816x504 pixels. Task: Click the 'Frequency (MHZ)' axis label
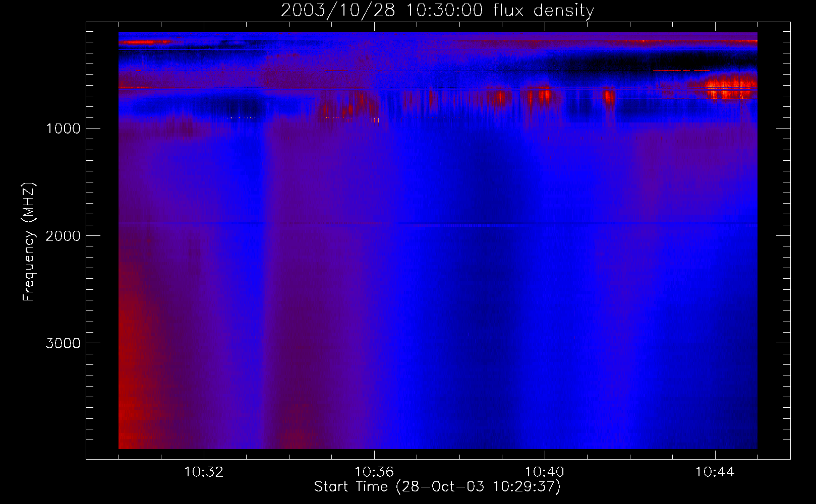(29, 242)
